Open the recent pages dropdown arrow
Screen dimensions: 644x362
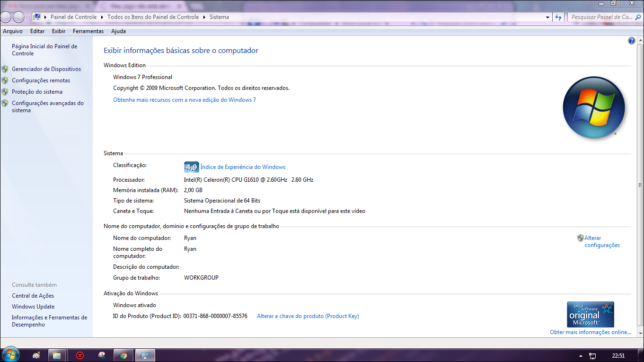[x=28, y=17]
